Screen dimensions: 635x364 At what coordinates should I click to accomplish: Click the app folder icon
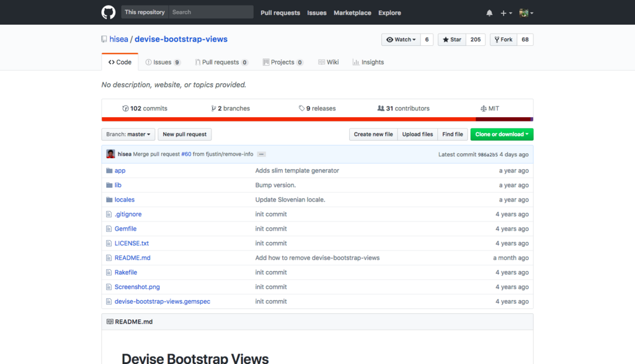click(x=109, y=171)
